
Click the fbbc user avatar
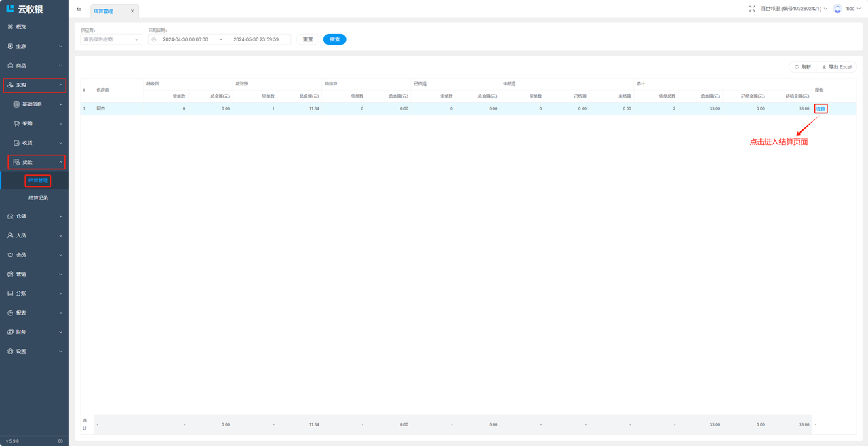click(837, 9)
